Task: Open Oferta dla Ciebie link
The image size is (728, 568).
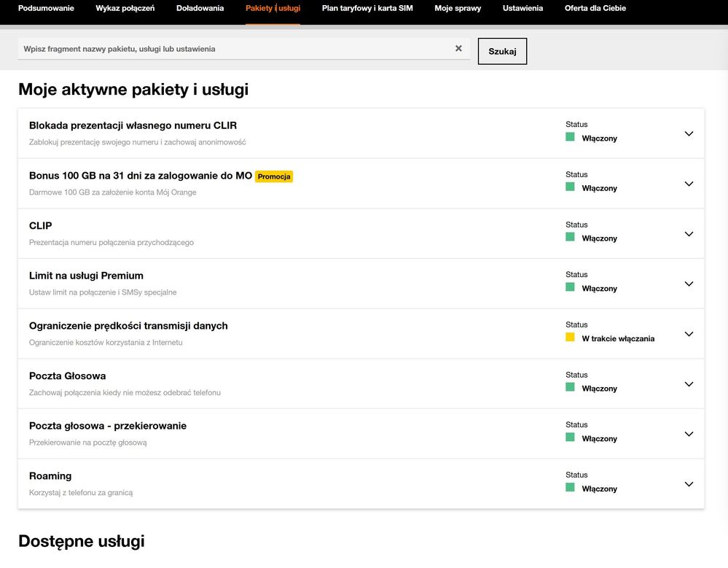Action: [x=595, y=8]
